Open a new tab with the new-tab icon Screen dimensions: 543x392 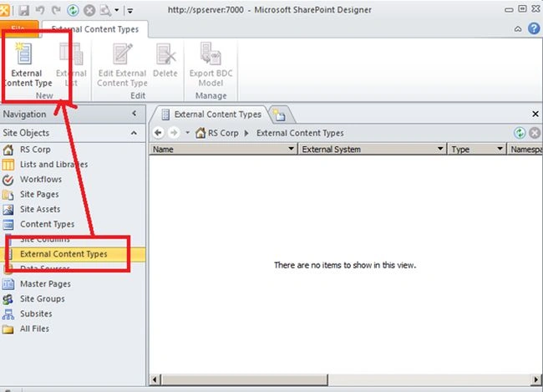tap(279, 115)
